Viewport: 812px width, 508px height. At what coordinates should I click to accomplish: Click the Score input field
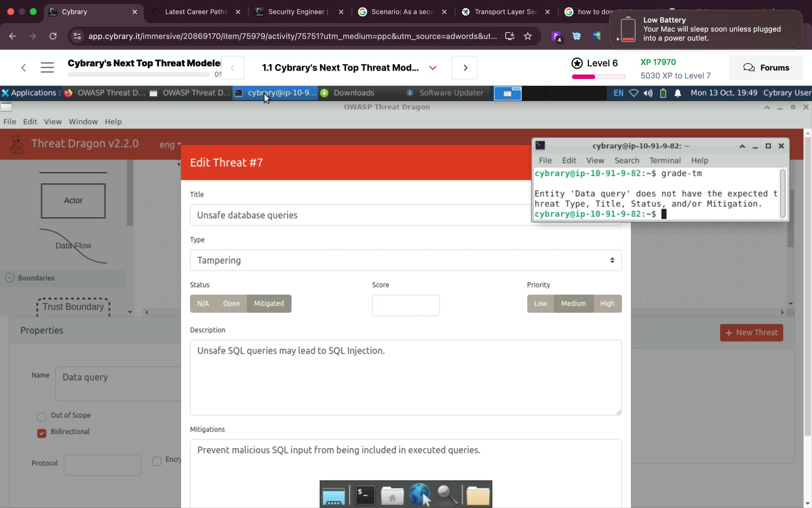click(x=405, y=305)
